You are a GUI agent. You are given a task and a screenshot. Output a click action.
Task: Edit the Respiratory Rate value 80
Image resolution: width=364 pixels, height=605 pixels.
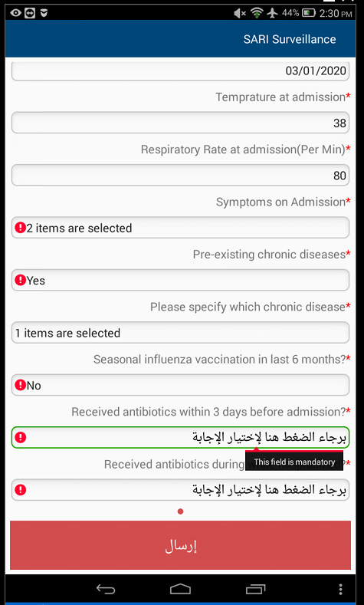click(180, 175)
